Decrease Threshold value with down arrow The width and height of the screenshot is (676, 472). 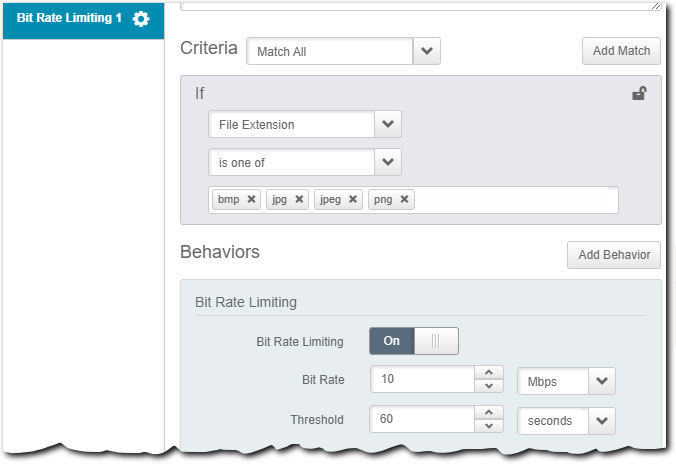coord(488,427)
